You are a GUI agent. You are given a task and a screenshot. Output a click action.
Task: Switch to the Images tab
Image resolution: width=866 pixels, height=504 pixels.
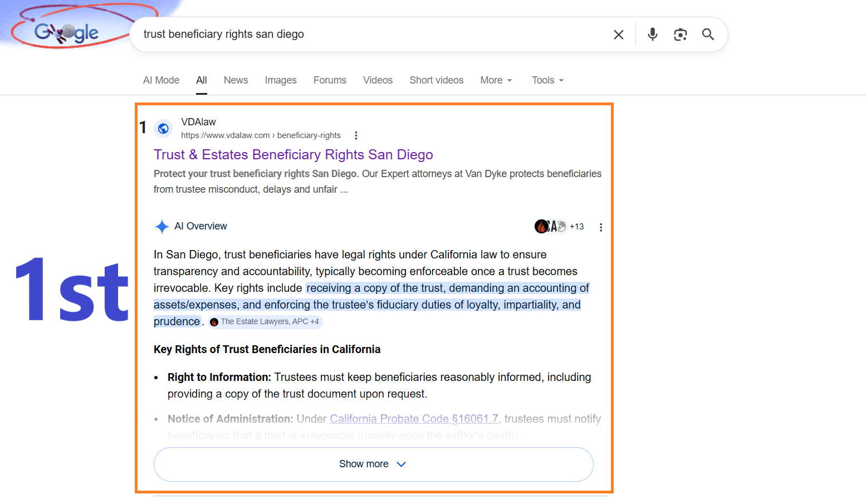point(281,80)
